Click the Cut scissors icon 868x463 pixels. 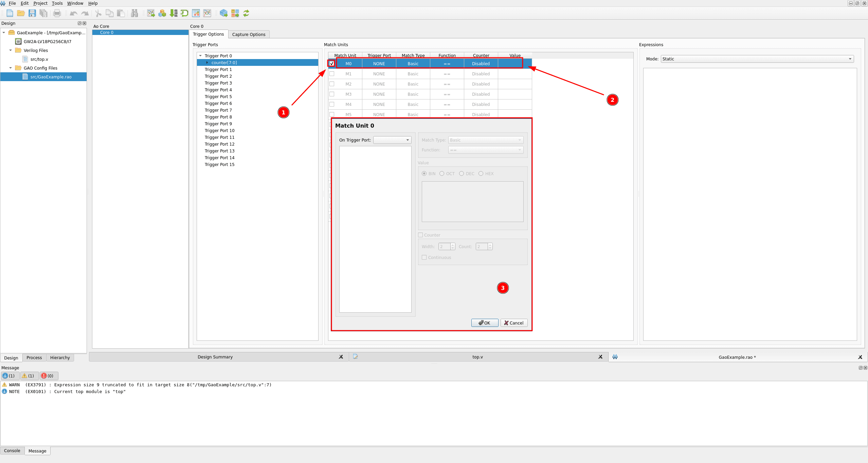pyautogui.click(x=98, y=13)
